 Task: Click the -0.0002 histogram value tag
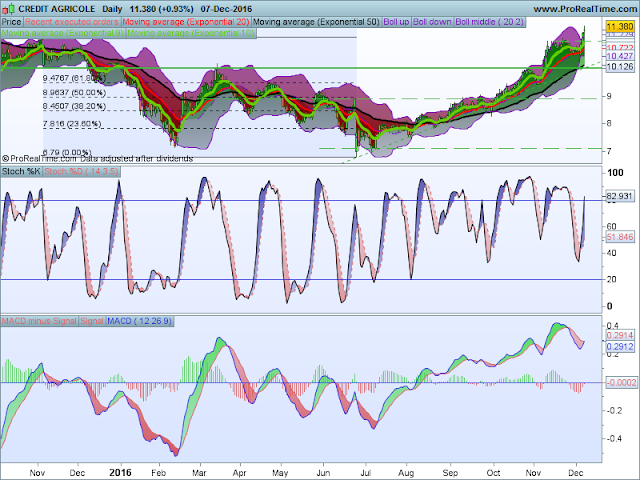click(x=621, y=382)
